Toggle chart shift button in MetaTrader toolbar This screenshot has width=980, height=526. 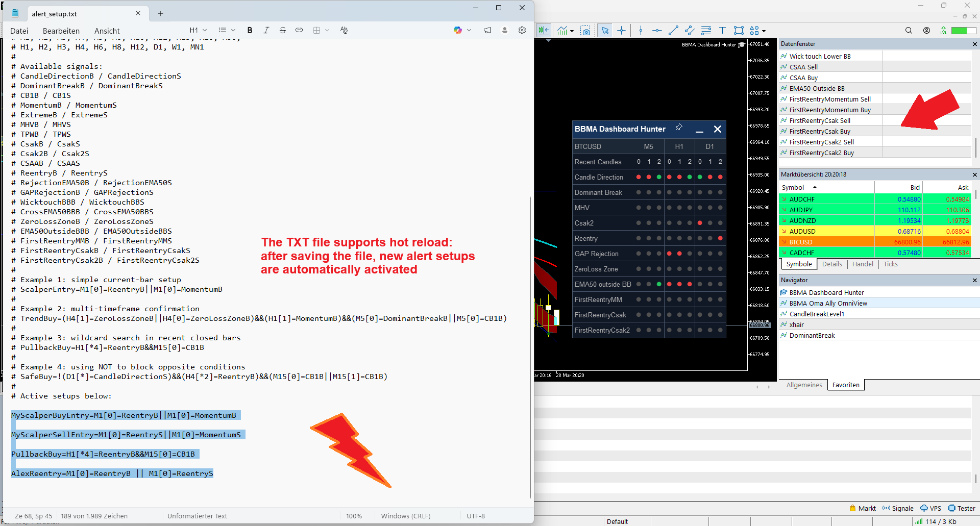544,31
